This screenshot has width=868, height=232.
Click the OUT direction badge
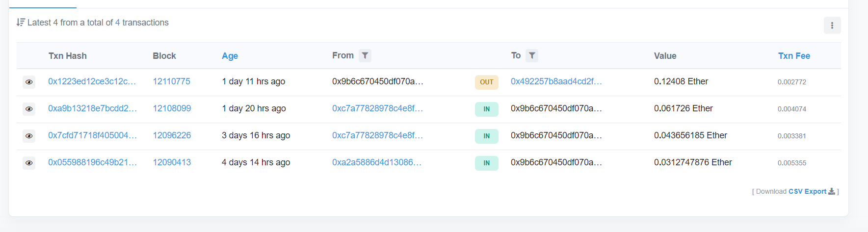[x=486, y=82]
